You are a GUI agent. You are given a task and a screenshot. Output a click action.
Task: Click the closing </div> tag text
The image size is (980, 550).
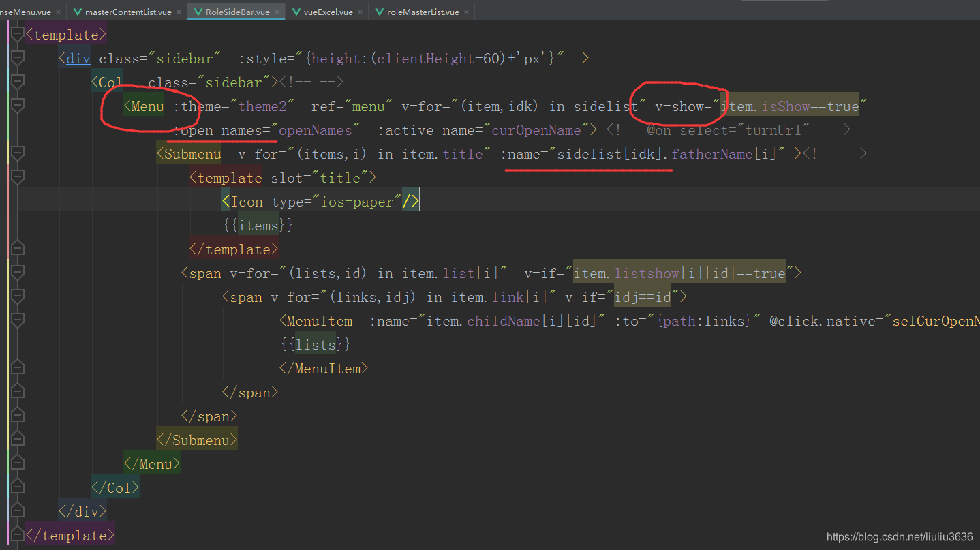pos(82,512)
